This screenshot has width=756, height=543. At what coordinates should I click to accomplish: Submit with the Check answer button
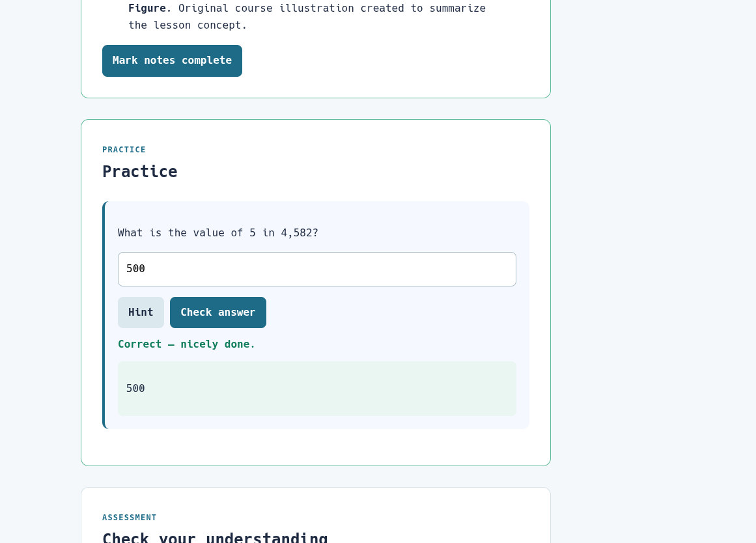218,313
